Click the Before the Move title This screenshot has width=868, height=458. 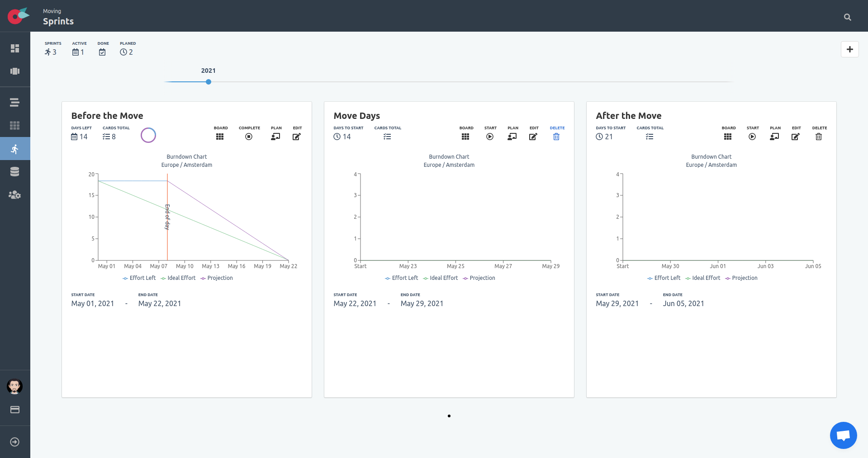pos(107,116)
